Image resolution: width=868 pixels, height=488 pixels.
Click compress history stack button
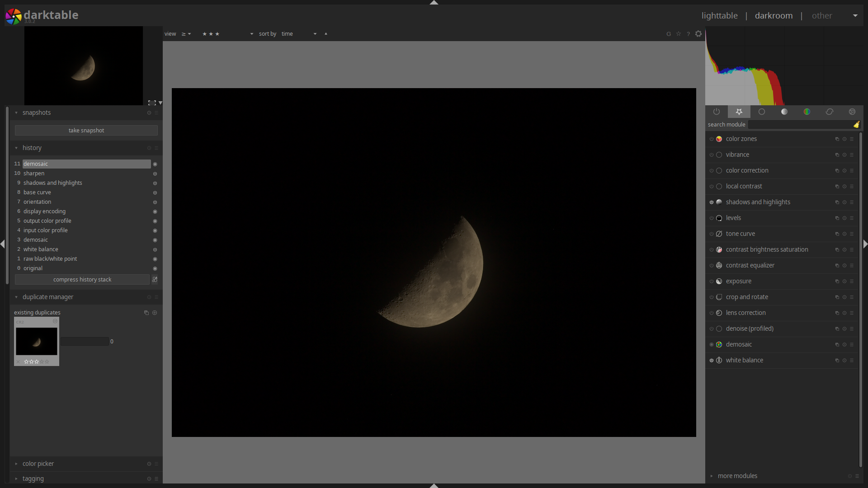click(82, 279)
